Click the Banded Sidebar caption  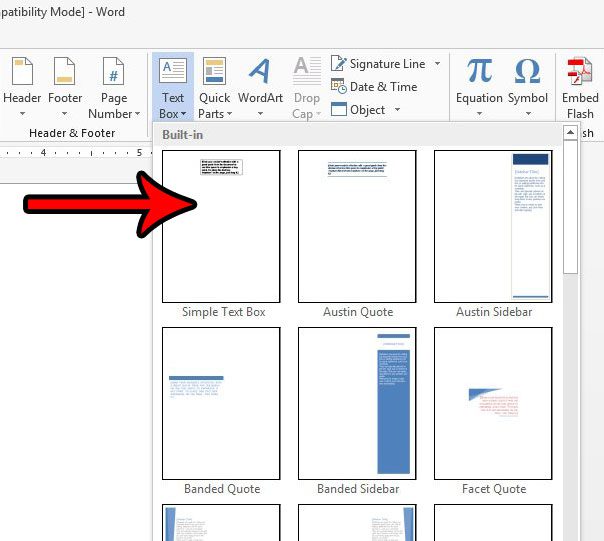(x=358, y=489)
